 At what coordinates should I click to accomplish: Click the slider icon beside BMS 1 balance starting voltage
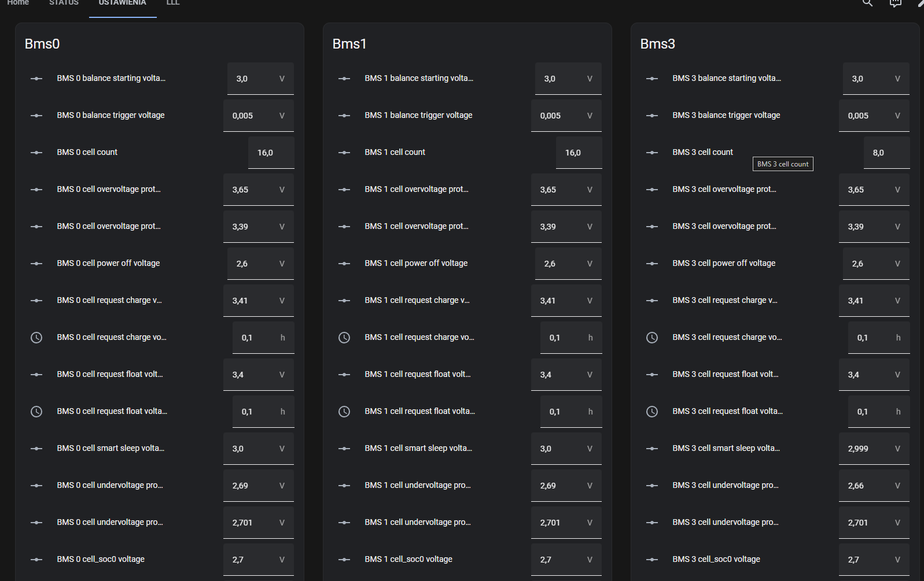click(x=344, y=79)
